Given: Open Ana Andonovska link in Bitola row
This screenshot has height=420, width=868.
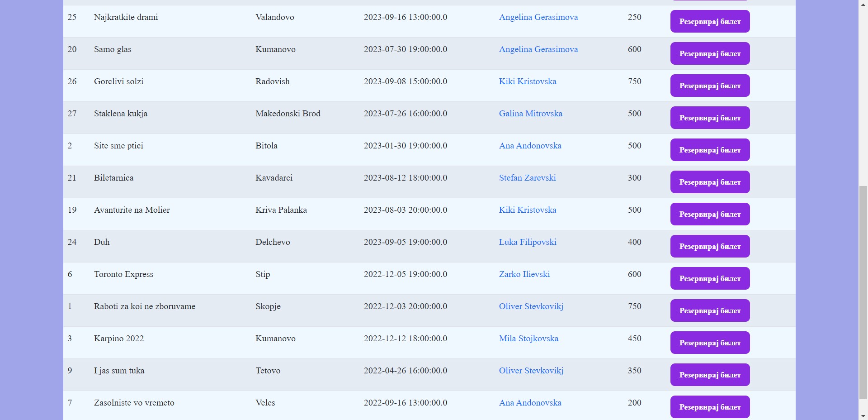Looking at the screenshot, I should (530, 146).
